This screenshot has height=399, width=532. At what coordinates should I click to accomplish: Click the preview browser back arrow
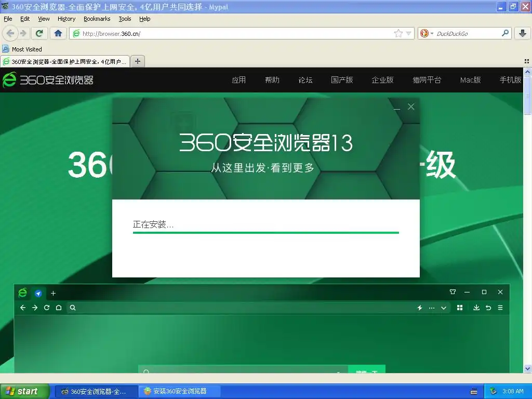tap(23, 308)
